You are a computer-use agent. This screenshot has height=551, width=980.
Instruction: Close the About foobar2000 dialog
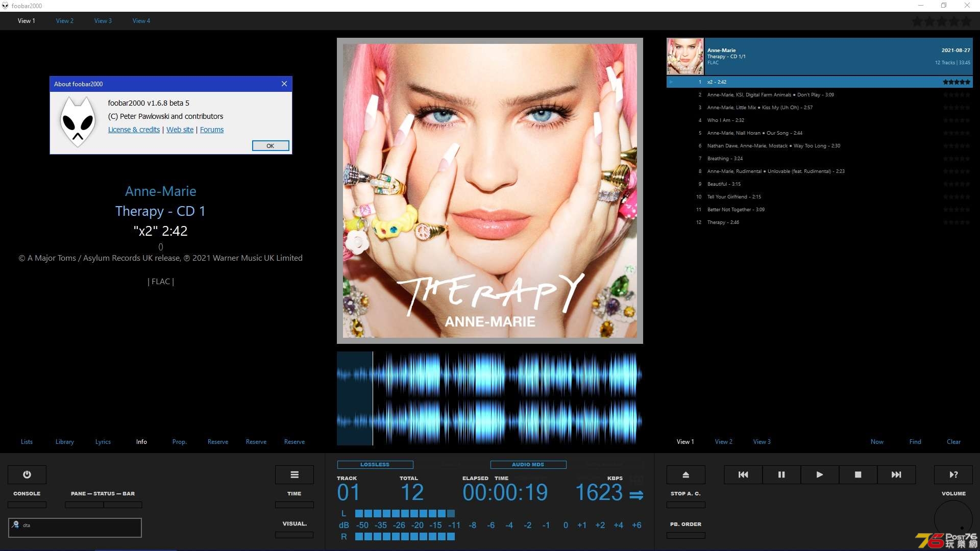[x=284, y=84]
